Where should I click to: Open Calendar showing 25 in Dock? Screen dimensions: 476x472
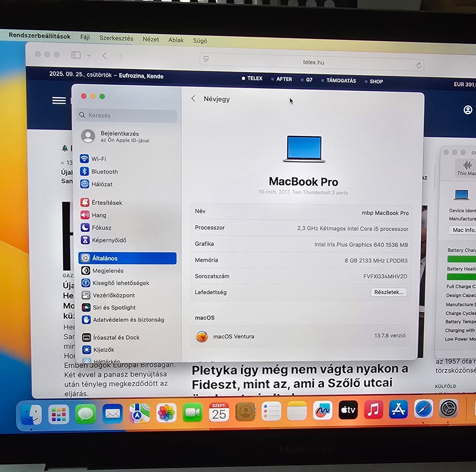219,412
